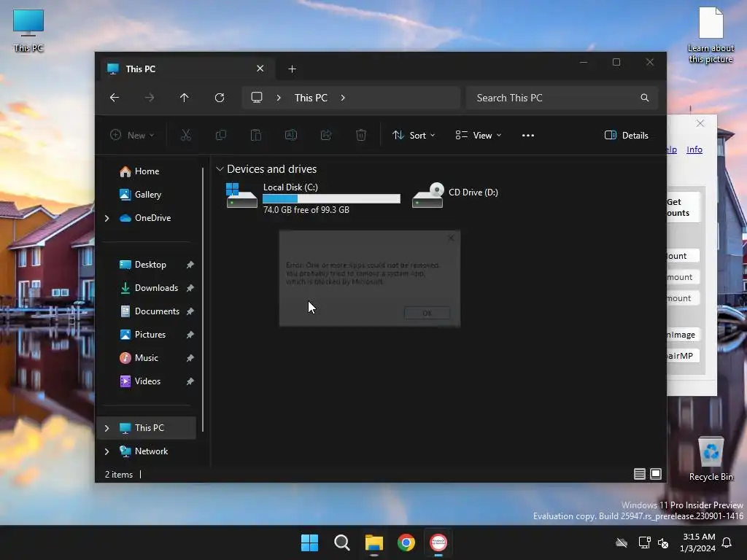Click the Cut scissors icon
747x560 pixels.
coord(186,135)
